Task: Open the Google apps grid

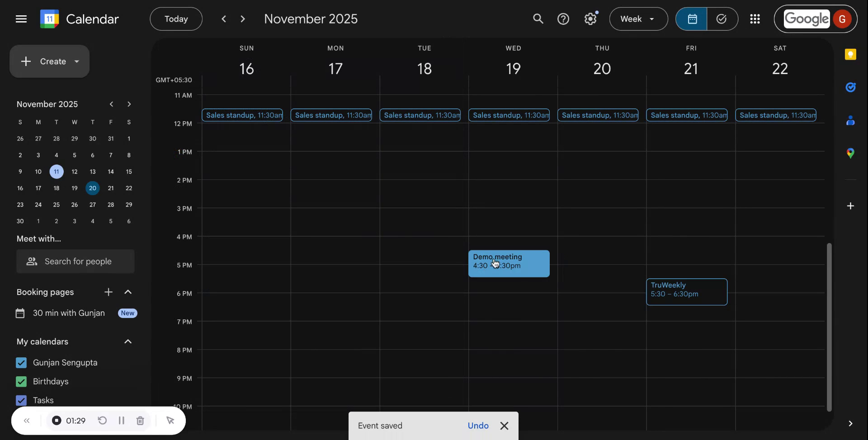Action: tap(755, 19)
